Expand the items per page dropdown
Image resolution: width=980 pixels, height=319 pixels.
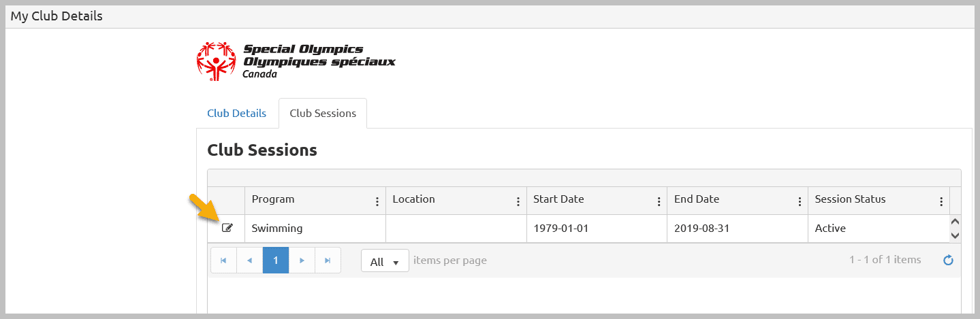pos(385,261)
